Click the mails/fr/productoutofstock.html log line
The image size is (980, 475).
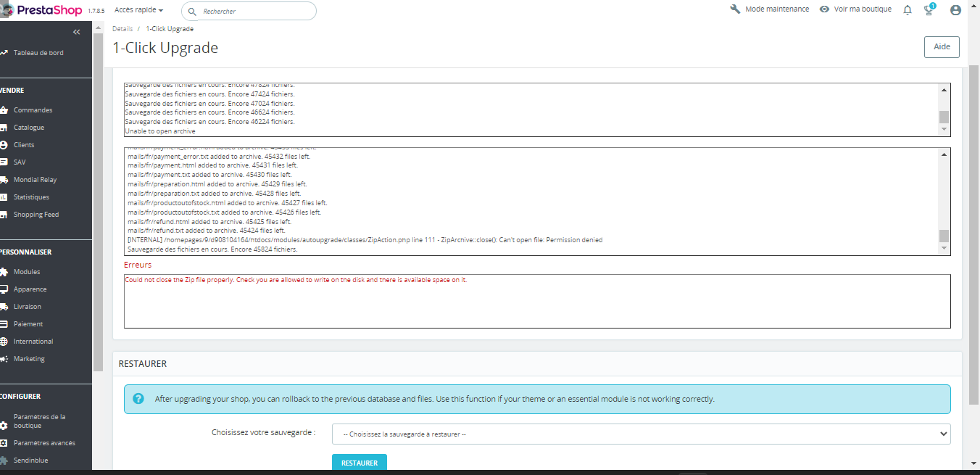tap(227, 203)
